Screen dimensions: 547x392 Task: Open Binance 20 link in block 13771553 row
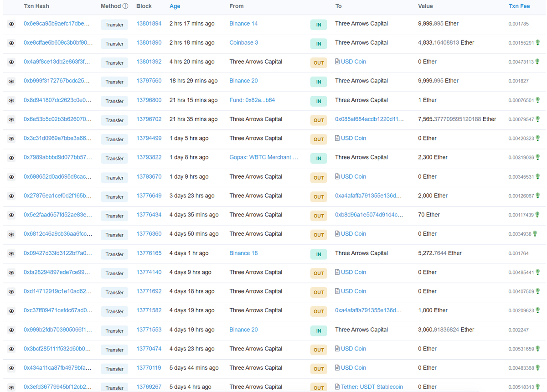243,330
